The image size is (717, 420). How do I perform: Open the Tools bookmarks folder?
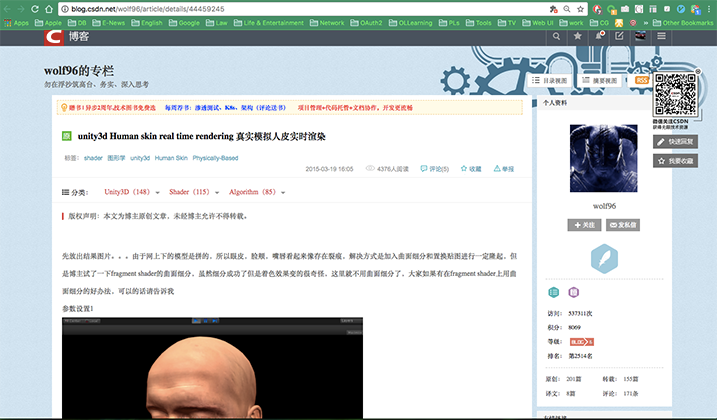pyautogui.click(x=478, y=22)
